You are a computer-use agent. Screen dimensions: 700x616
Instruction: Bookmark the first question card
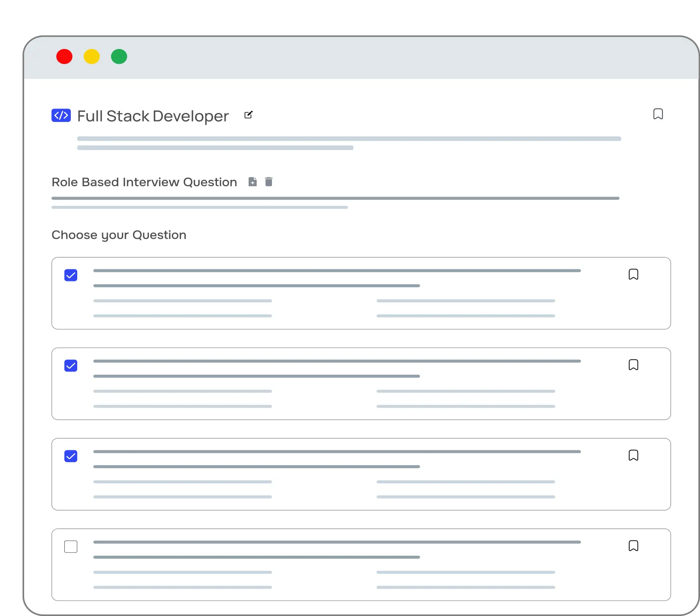633,275
